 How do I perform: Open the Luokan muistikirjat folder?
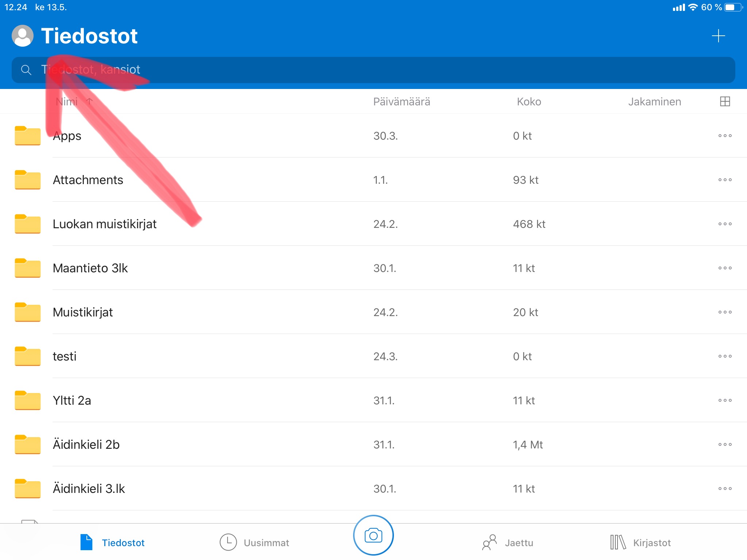pyautogui.click(x=105, y=224)
